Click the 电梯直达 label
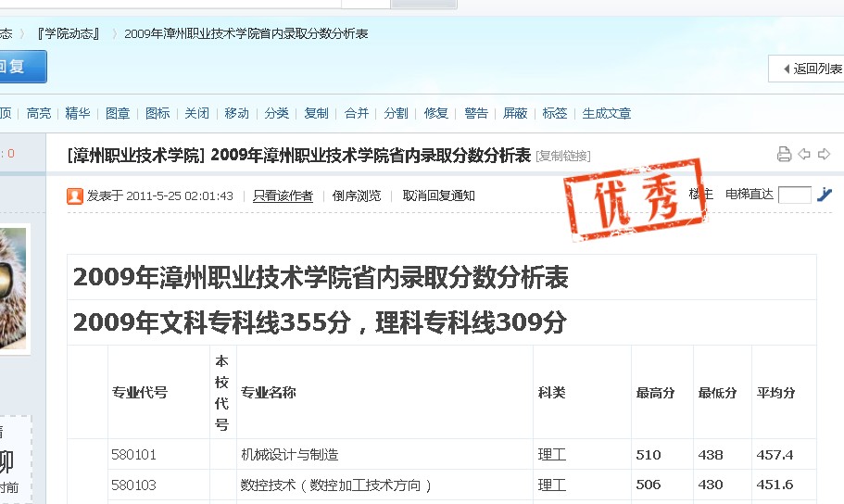The width and height of the screenshot is (844, 504). [x=750, y=194]
